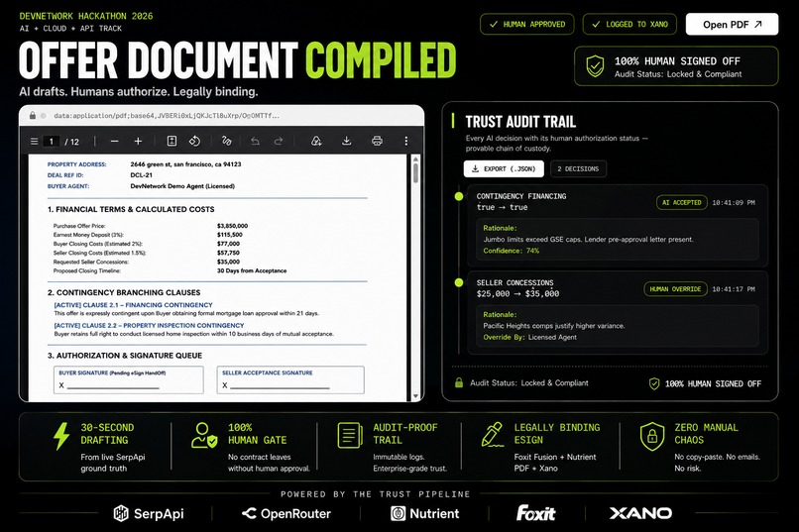Click the 30 Days from Acceptance value
This screenshot has width=799, height=532.
[252, 270]
